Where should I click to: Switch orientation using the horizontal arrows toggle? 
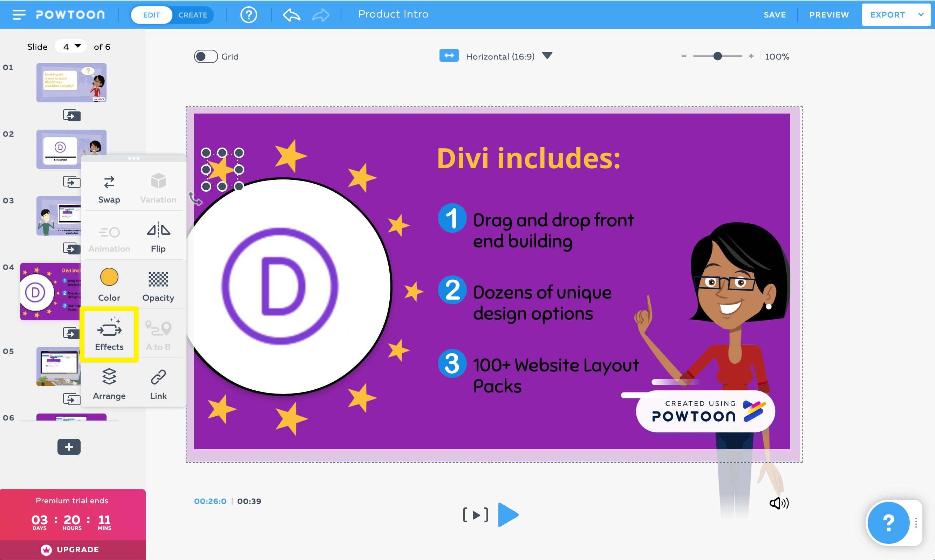click(449, 55)
